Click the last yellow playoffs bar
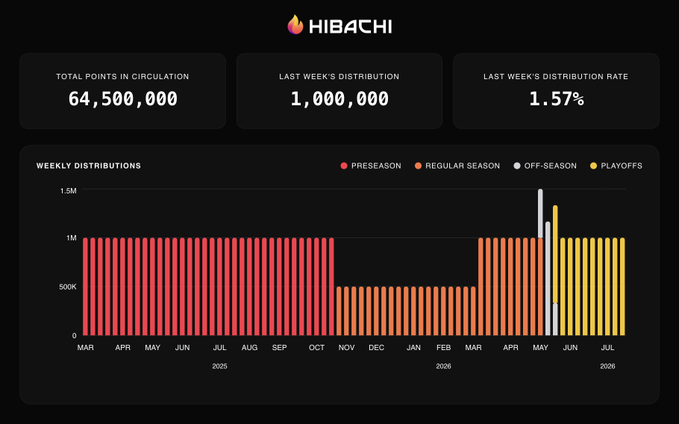Viewport: 679px width, 424px height. (622, 286)
